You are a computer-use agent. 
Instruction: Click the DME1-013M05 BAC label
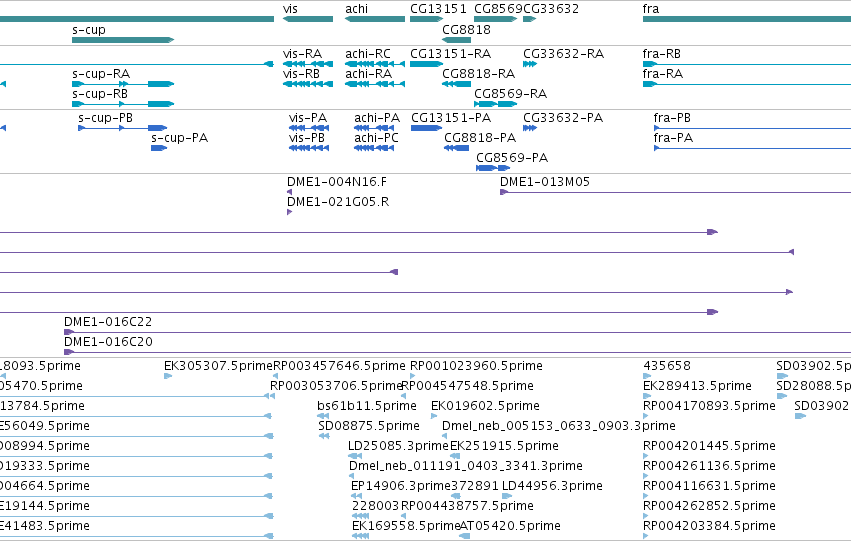click(x=545, y=182)
